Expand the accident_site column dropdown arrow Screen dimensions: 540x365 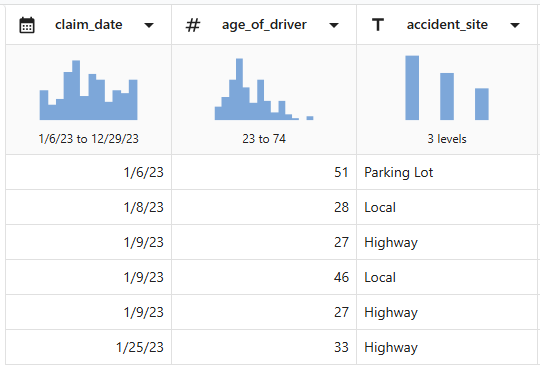point(515,25)
